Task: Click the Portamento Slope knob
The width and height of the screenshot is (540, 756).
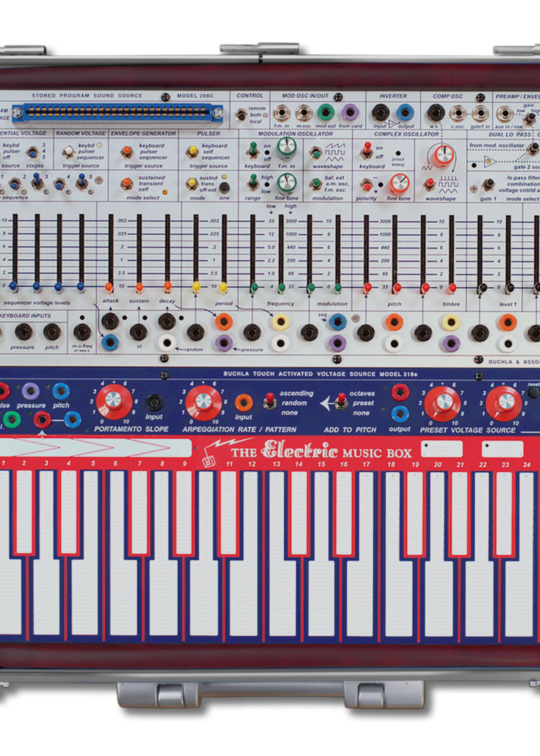Action: [114, 402]
